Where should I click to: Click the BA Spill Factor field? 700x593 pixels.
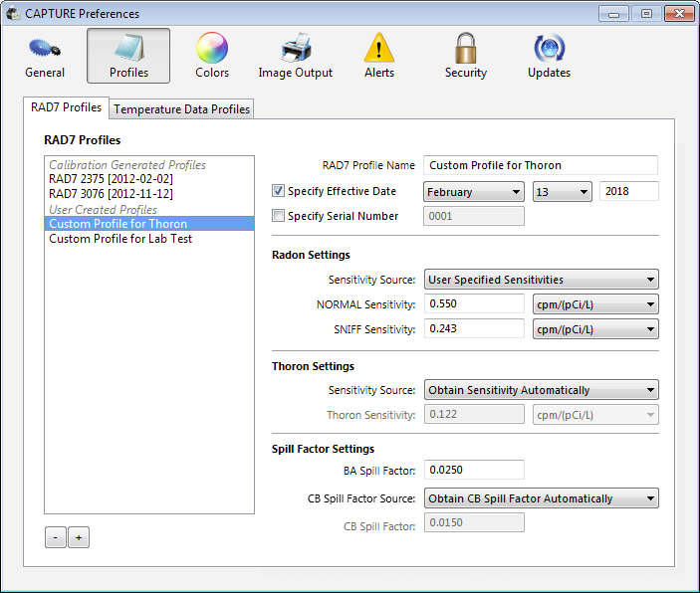474,470
